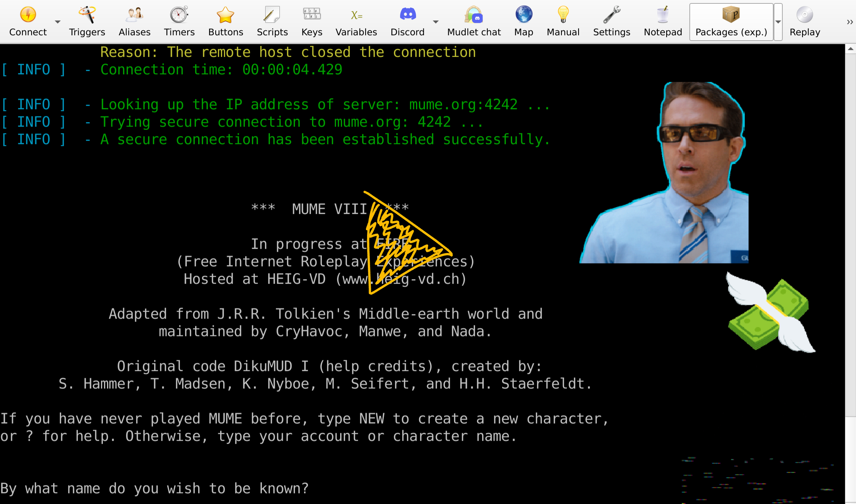
Task: Click the Ryan Reynolds image overlay
Action: [x=664, y=173]
